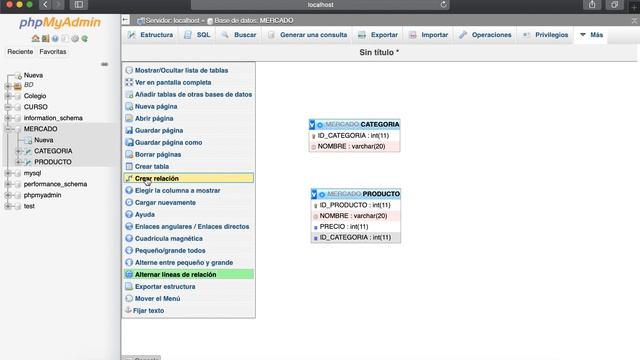
Task: Open Generar una consulta tab
Action: [307, 35]
